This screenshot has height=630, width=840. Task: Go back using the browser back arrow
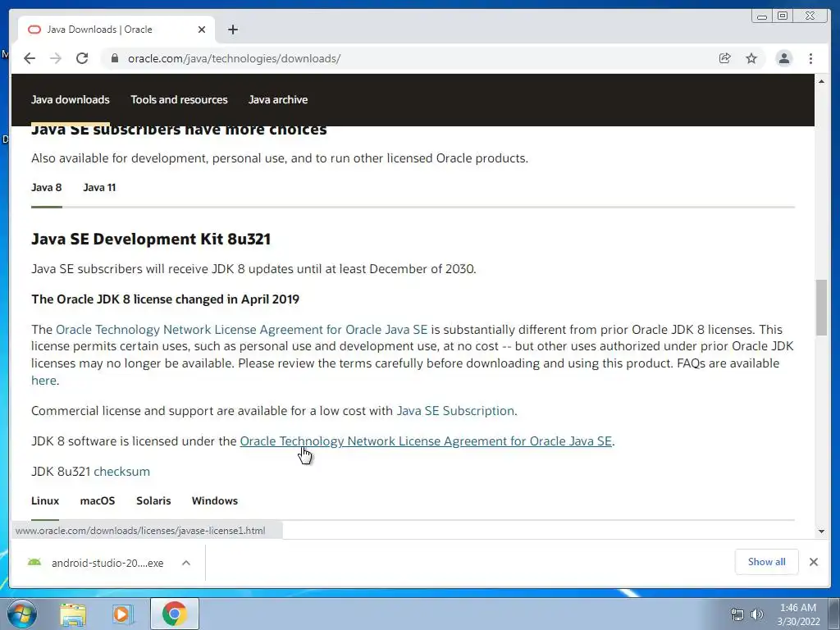click(30, 58)
